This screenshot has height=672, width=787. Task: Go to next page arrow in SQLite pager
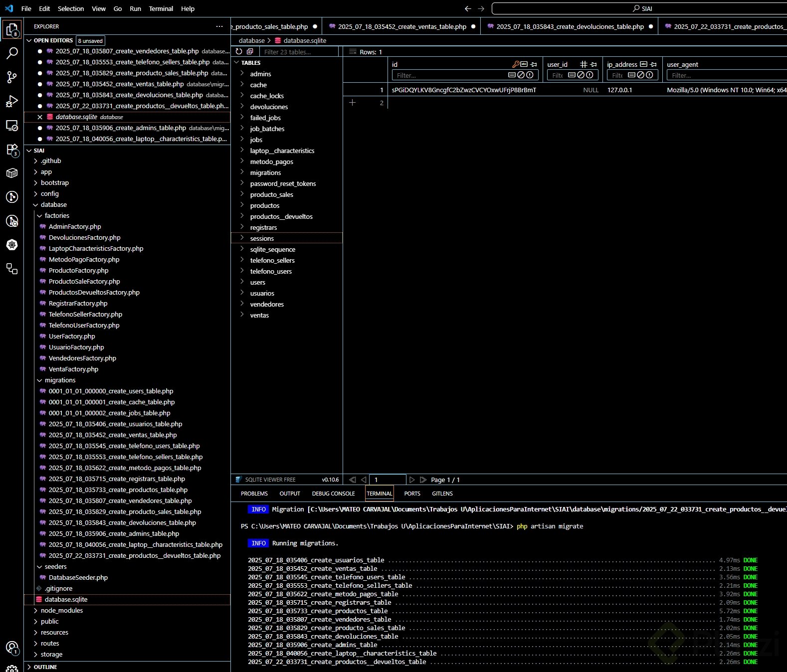[x=412, y=480]
